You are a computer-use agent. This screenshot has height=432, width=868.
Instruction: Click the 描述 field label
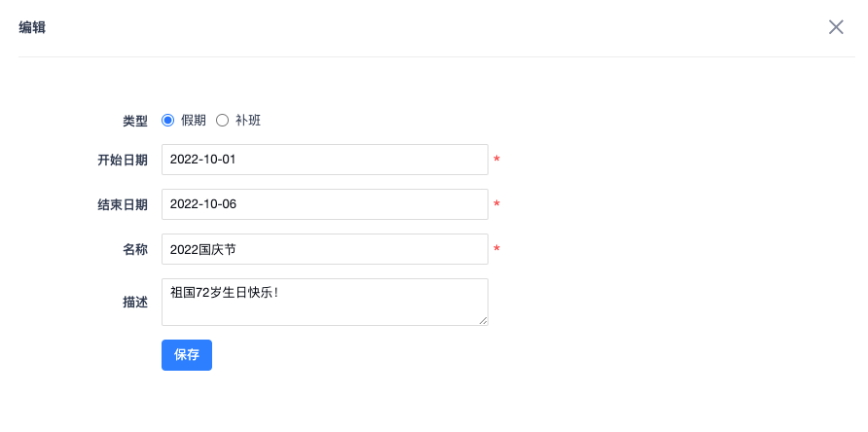(x=135, y=302)
